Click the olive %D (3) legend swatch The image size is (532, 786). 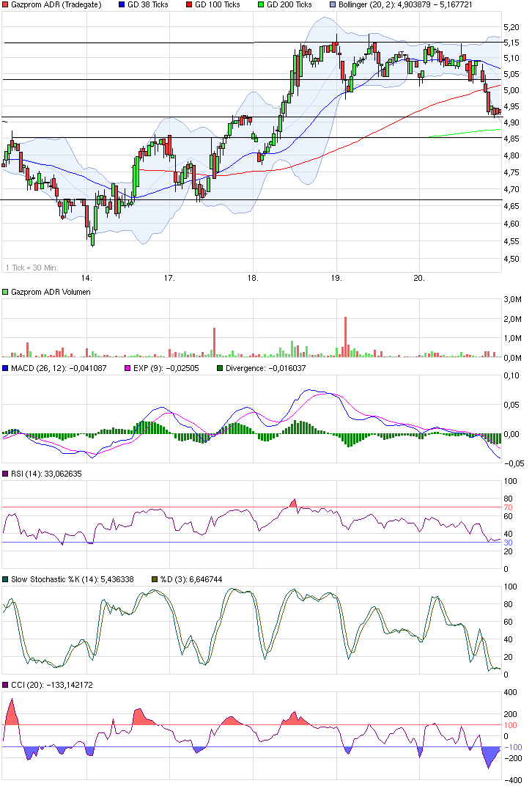pos(155,579)
